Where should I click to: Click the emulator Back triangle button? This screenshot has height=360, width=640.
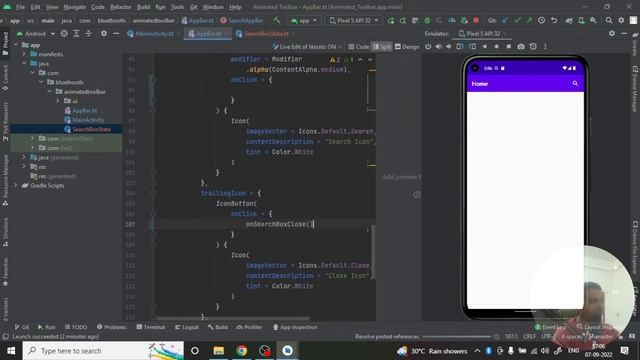point(484,47)
